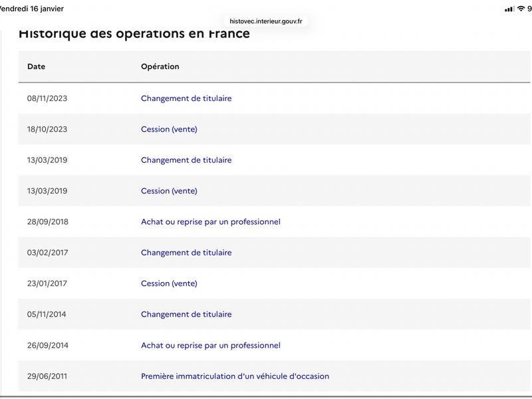Viewport: 532px width, 399px height.
Task: Tap the cellular signal bars icon
Action: coord(509,9)
